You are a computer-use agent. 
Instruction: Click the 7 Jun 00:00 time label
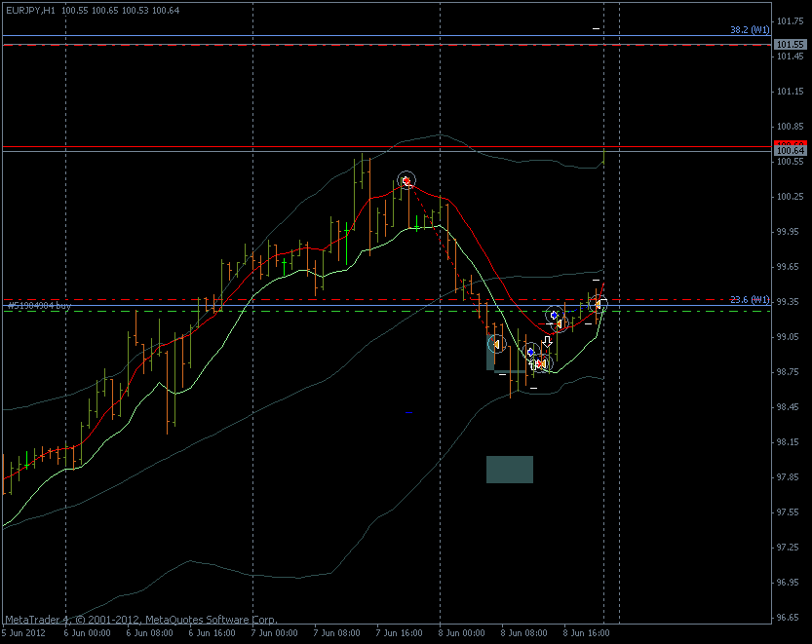pyautogui.click(x=275, y=633)
